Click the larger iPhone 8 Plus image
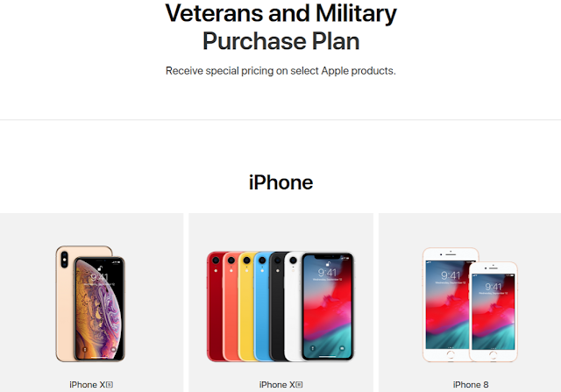This screenshot has height=392, width=561. pos(446,304)
